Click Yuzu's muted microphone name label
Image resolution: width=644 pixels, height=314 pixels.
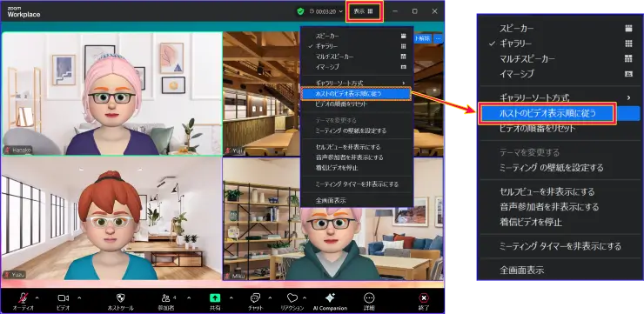(x=15, y=275)
